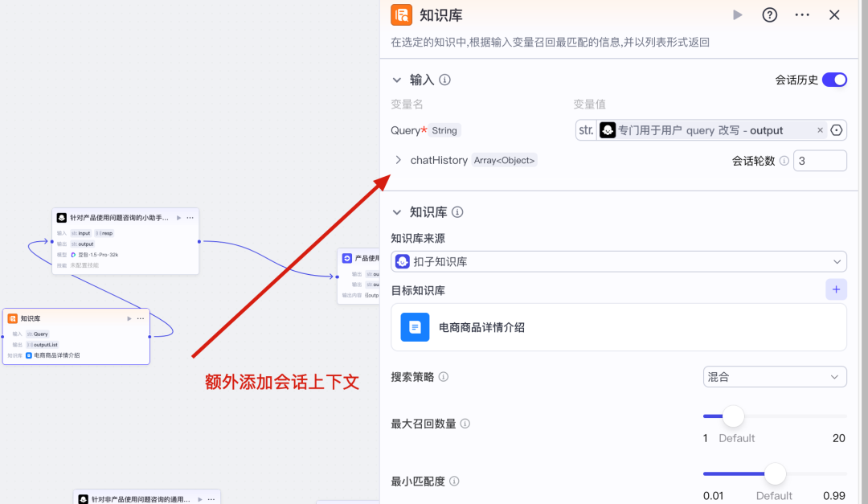The height and width of the screenshot is (504, 868).
Task: Run the 针对产品使用问题咨询的小助手 node on canvas
Action: [178, 218]
